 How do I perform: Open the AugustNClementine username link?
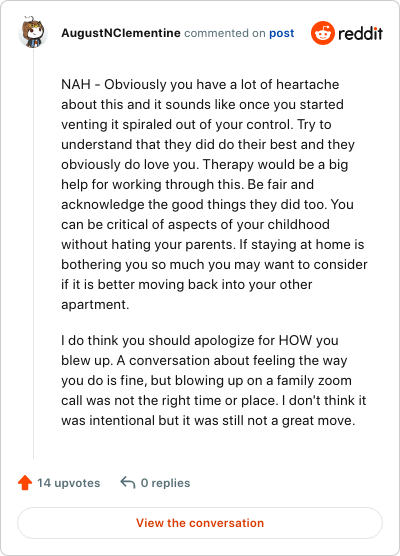pyautogui.click(x=121, y=33)
